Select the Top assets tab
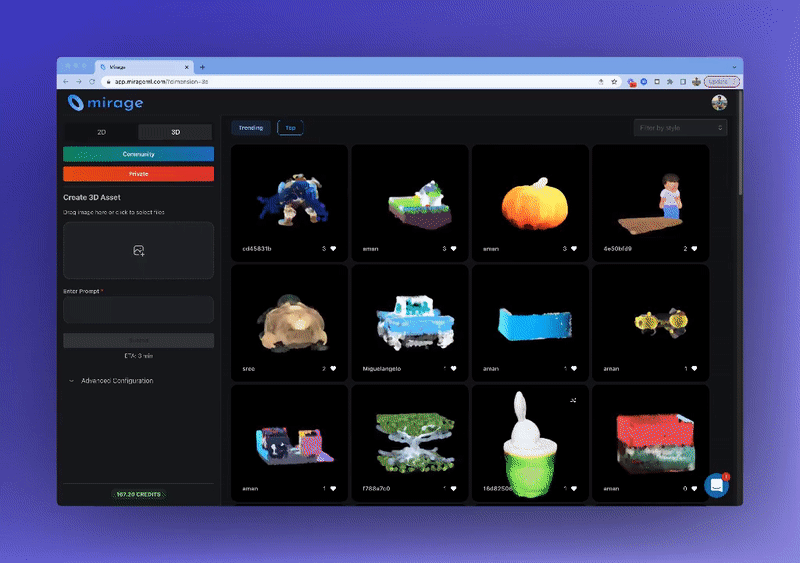Image resolution: width=800 pixels, height=563 pixels. [x=290, y=128]
